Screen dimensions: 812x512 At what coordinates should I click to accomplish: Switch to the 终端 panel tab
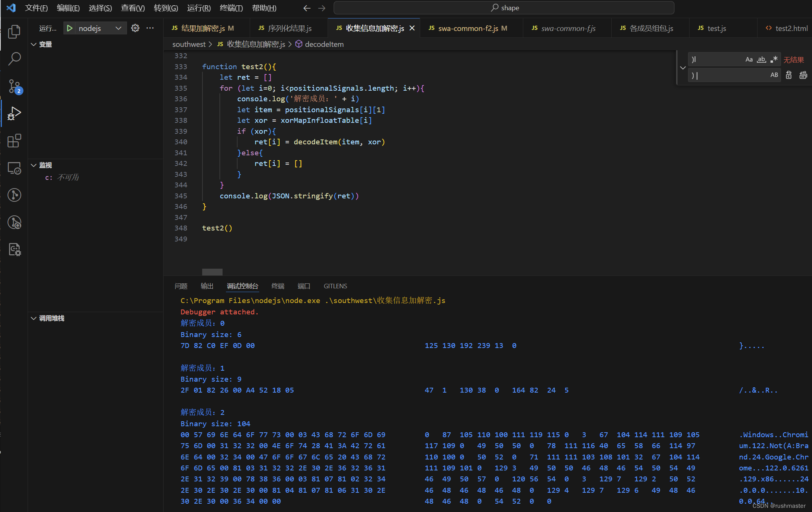[x=278, y=286]
